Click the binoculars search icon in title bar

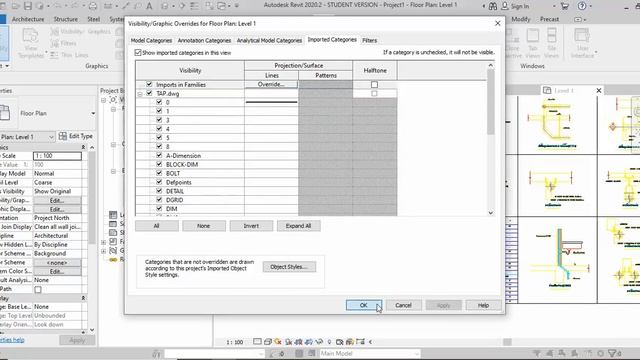pyautogui.click(x=493, y=6)
